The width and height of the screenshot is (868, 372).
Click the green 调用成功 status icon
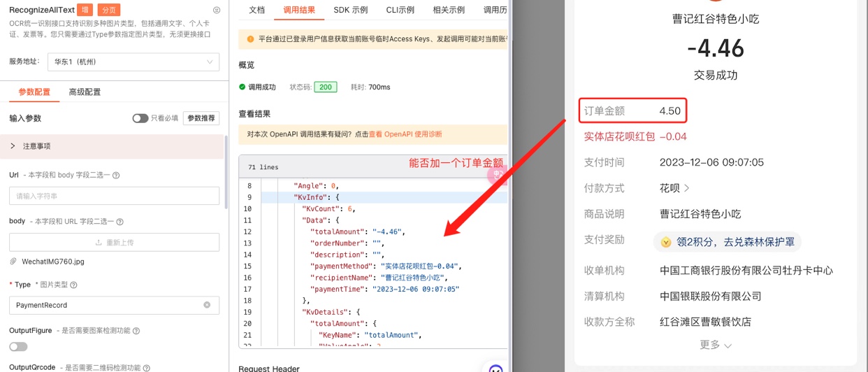pos(243,87)
